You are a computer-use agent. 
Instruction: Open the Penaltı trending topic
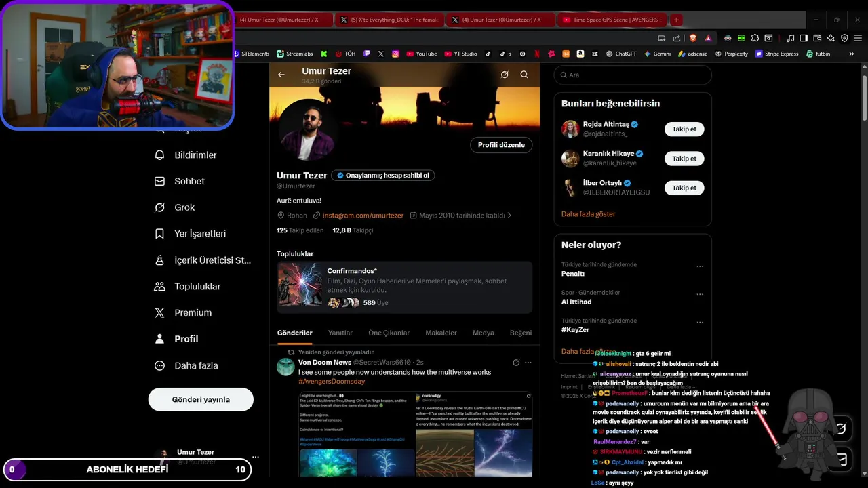click(x=573, y=274)
